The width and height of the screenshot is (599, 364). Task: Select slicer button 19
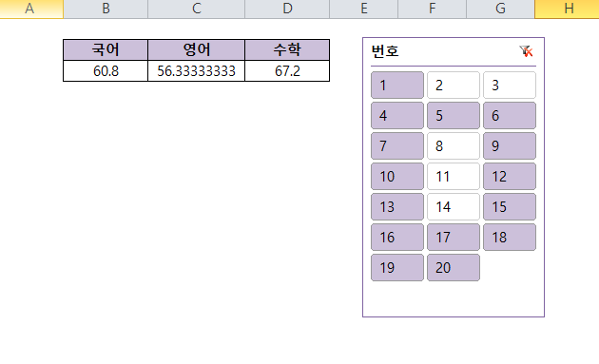397,268
